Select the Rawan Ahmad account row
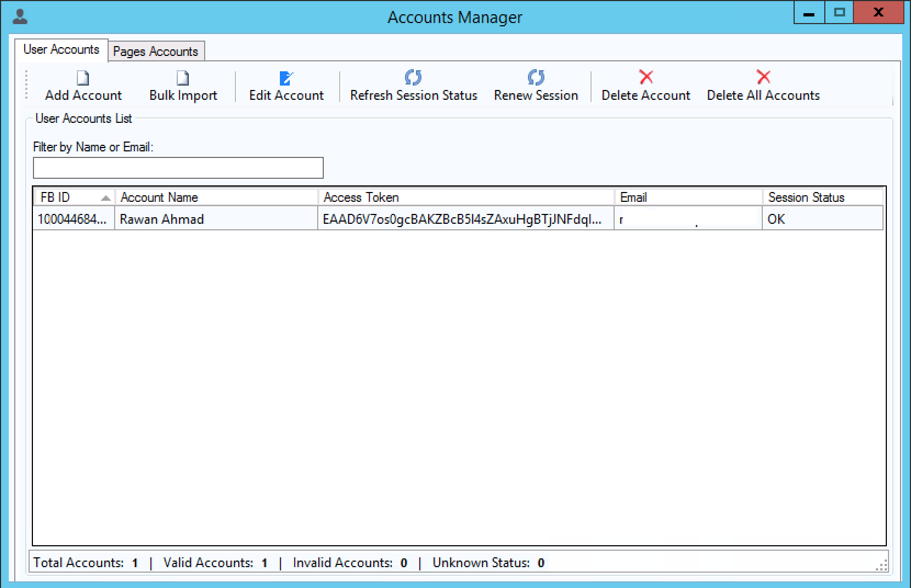 (217, 218)
